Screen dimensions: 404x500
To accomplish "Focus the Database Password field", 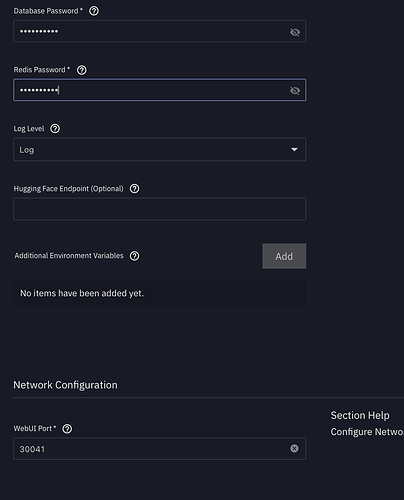I will click(160, 31).
